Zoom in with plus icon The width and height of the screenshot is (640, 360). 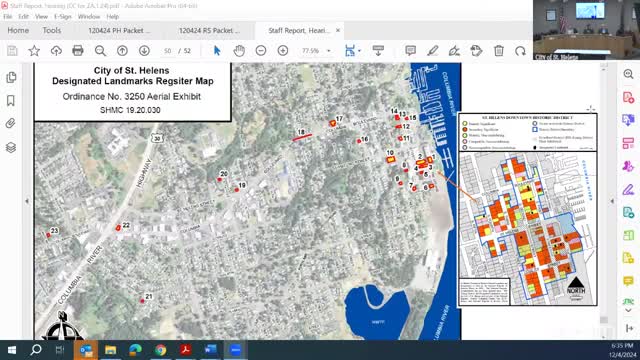(x=283, y=51)
